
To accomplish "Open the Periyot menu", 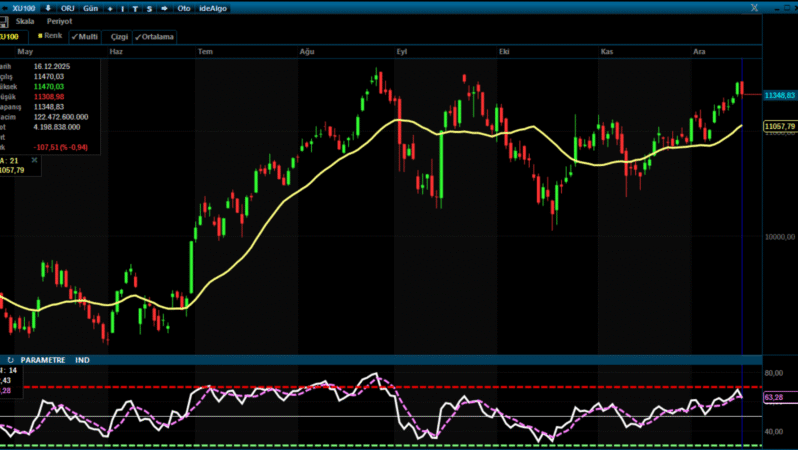I will (x=60, y=21).
